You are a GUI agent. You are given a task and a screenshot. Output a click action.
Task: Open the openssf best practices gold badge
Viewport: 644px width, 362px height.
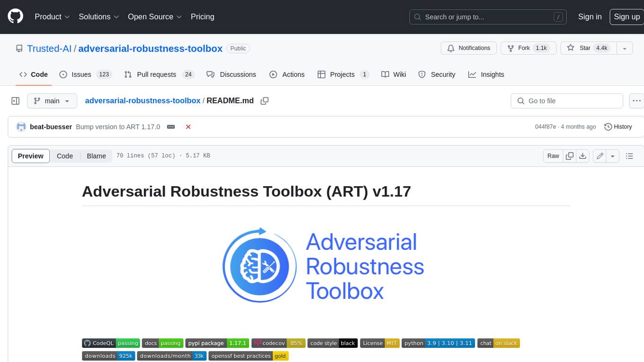tap(249, 356)
